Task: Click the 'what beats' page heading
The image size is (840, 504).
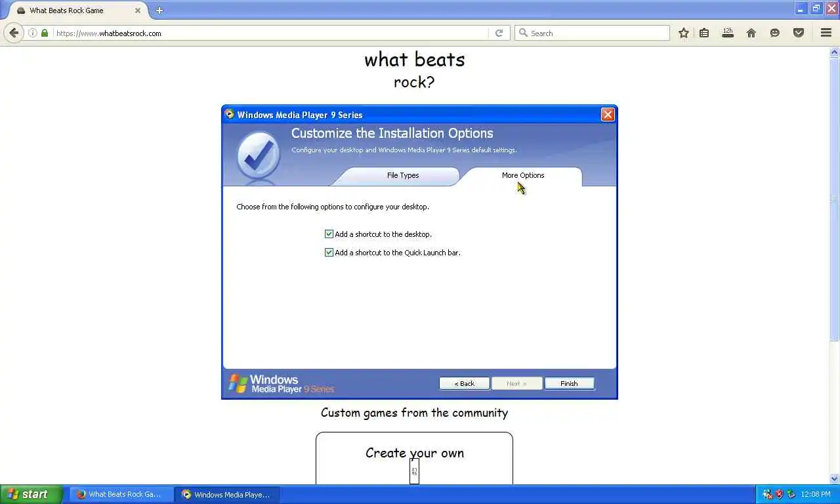Action: (414, 59)
